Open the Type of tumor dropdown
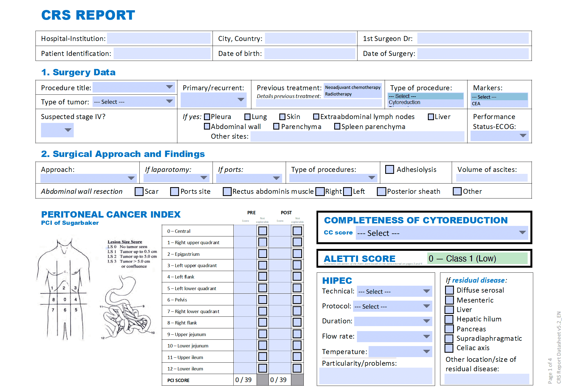 click(x=134, y=102)
